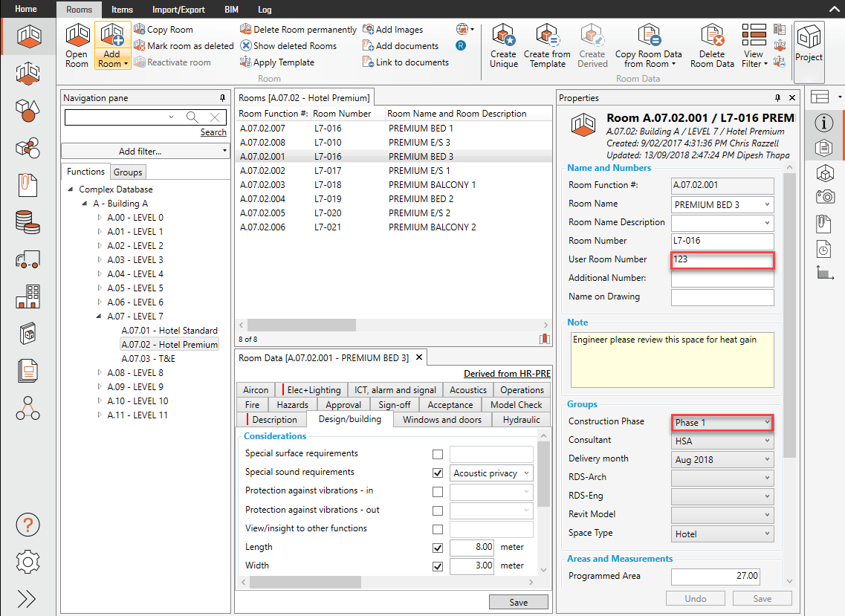
Task: Toggle Special surface requirements checkbox
Action: coord(438,454)
